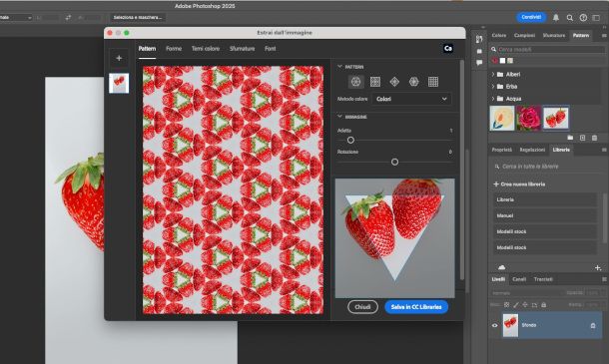
Task: Toggle lock image pixels brush icon
Action: [x=516, y=305]
